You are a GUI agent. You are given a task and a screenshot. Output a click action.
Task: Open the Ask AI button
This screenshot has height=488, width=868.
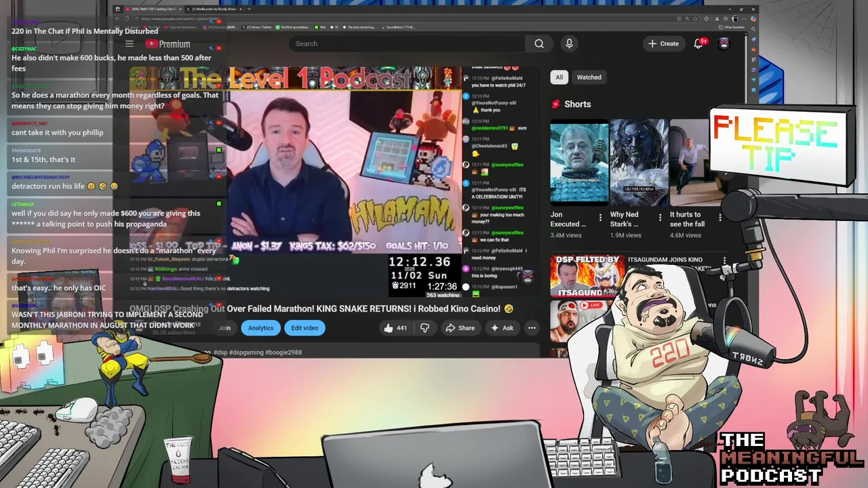(x=502, y=328)
